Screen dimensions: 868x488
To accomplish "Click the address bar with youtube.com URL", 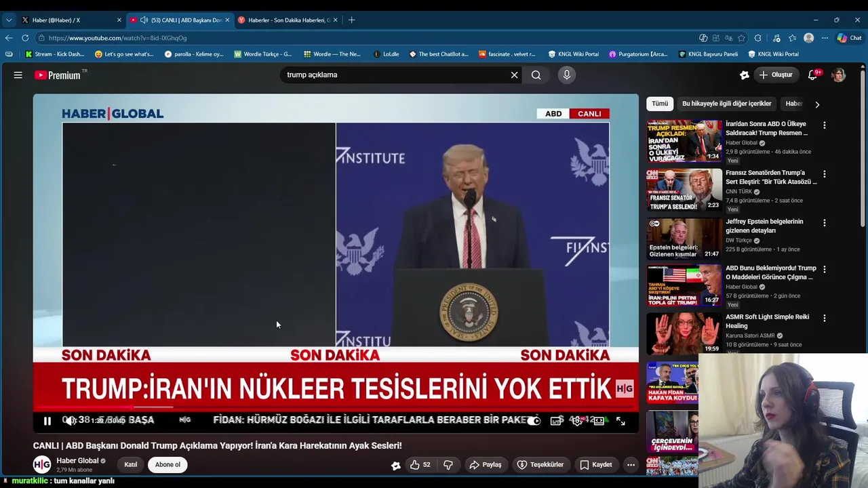I will pyautogui.click(x=366, y=38).
